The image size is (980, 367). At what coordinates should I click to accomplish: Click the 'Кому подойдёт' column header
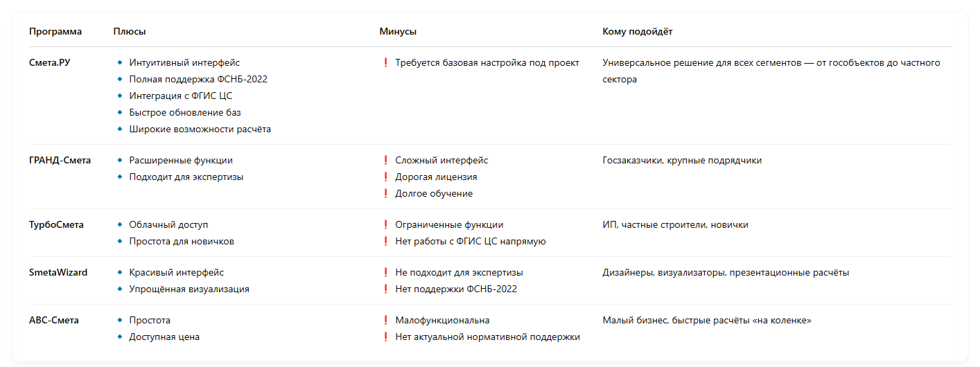tap(638, 31)
